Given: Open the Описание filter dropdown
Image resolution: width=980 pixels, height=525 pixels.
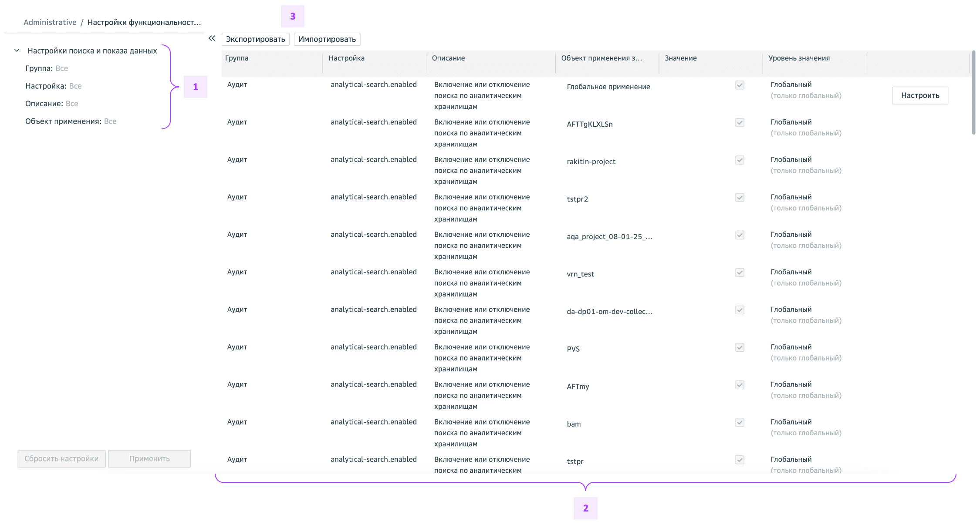Looking at the screenshot, I should click(72, 104).
